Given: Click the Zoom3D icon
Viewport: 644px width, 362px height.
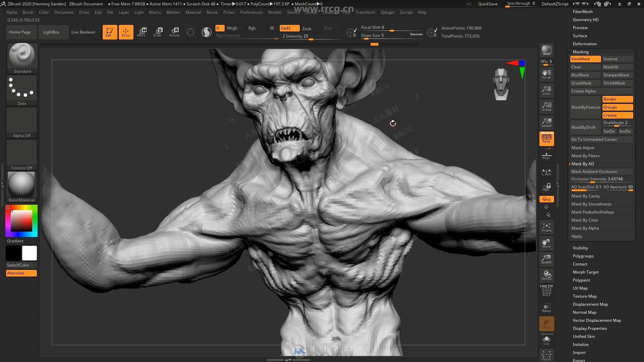Looking at the screenshot, I should pos(546,259).
